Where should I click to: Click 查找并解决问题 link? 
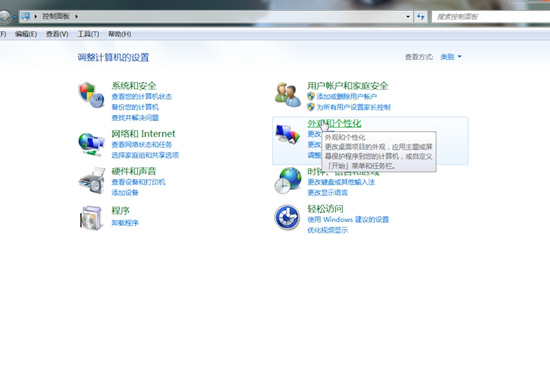[135, 117]
